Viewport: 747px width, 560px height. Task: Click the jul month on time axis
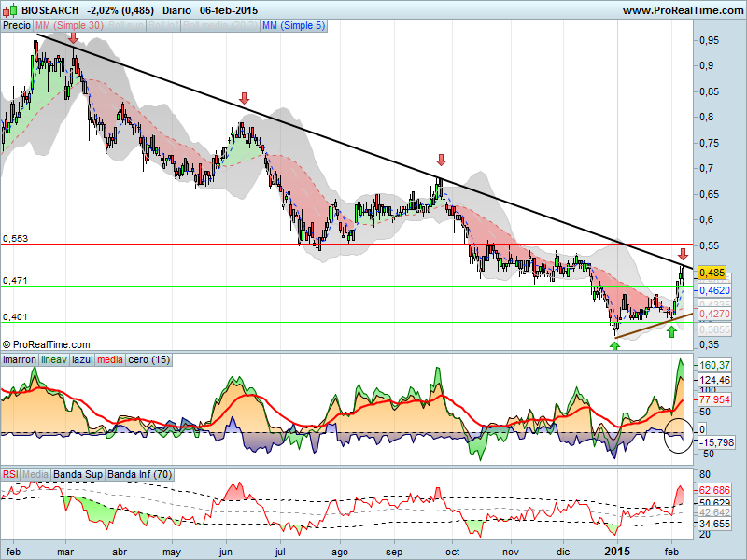click(280, 552)
